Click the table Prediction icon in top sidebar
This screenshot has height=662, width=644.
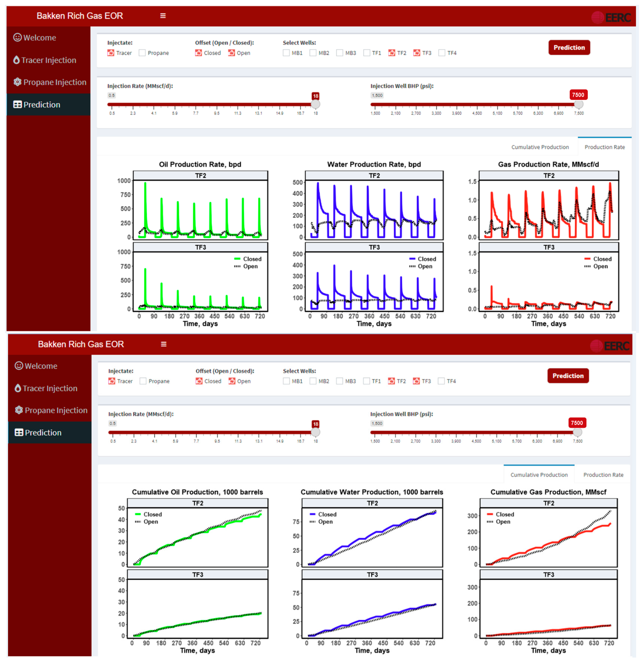17,105
